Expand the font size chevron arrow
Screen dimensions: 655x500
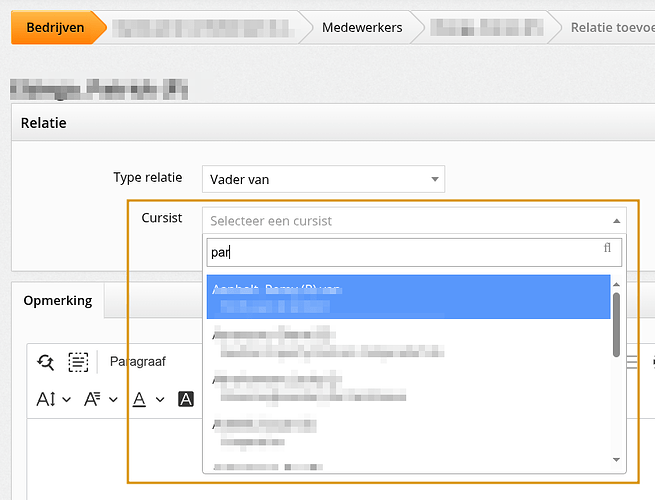(x=67, y=400)
